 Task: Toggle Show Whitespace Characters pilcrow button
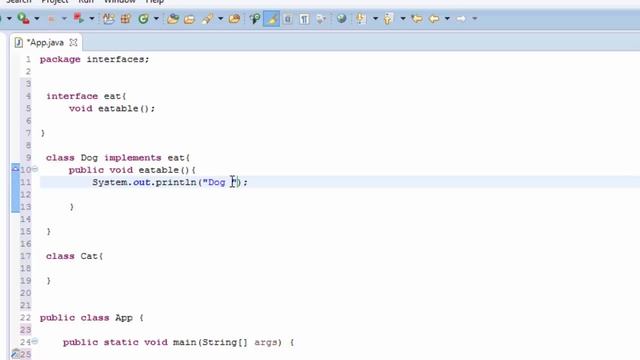[x=304, y=18]
